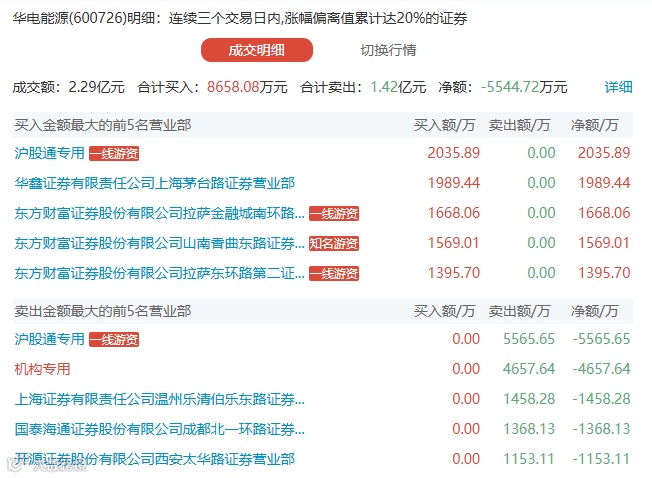Open 东方财富证券拉萨东环路第二 branch link
652x478 pixels.
[x=160, y=273]
